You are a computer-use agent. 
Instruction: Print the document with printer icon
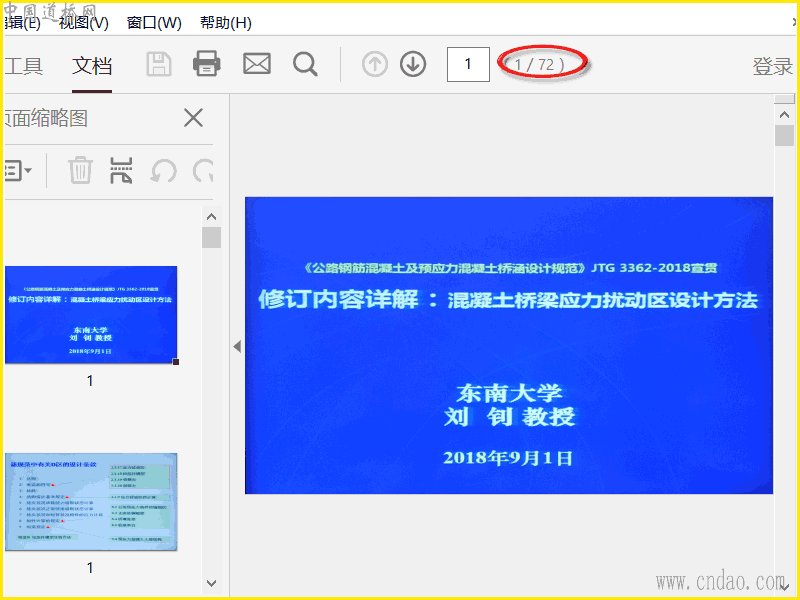(207, 64)
